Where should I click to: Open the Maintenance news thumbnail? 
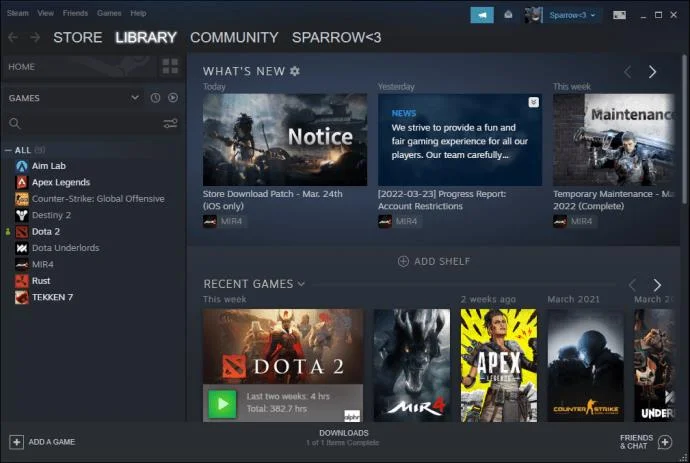pyautogui.click(x=613, y=140)
